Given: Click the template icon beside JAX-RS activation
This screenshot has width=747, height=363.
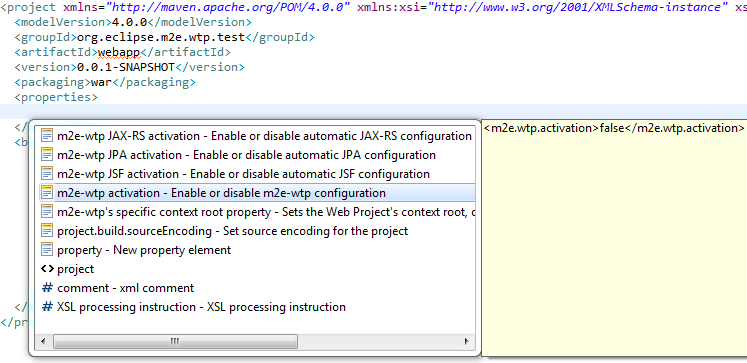Looking at the screenshot, I should coord(47,136).
